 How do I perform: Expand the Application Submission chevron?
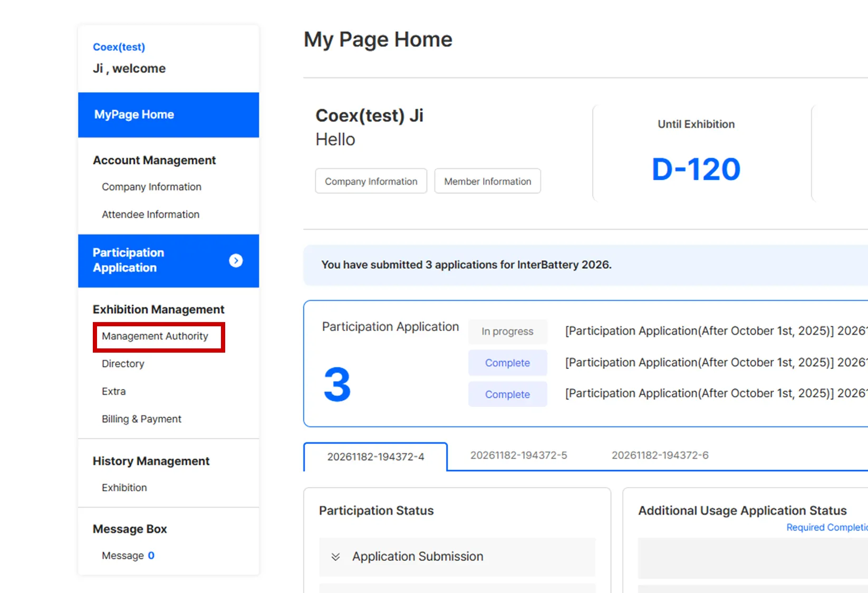335,557
